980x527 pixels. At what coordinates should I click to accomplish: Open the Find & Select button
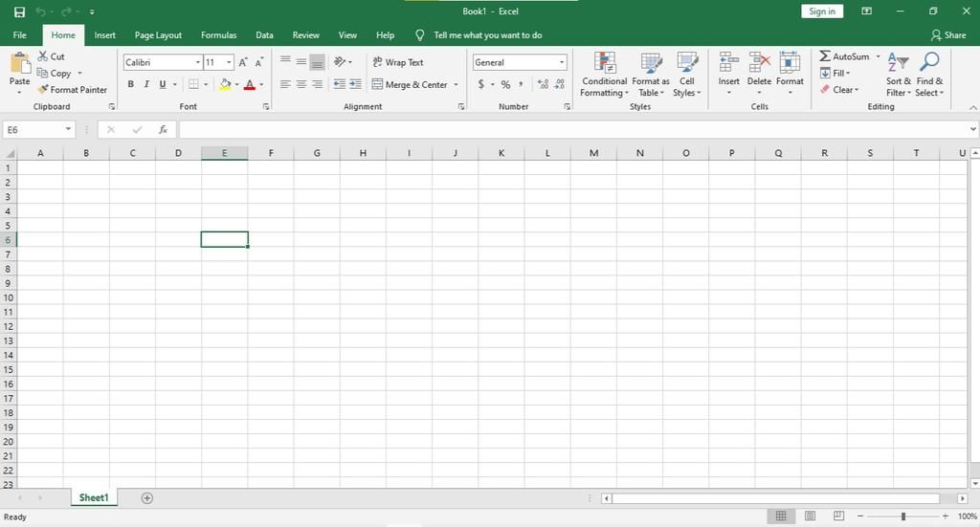click(929, 75)
